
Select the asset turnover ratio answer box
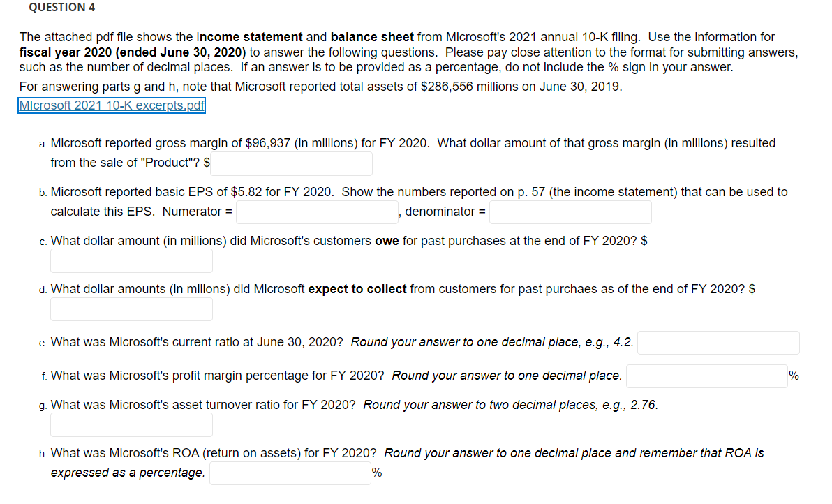[x=131, y=424]
